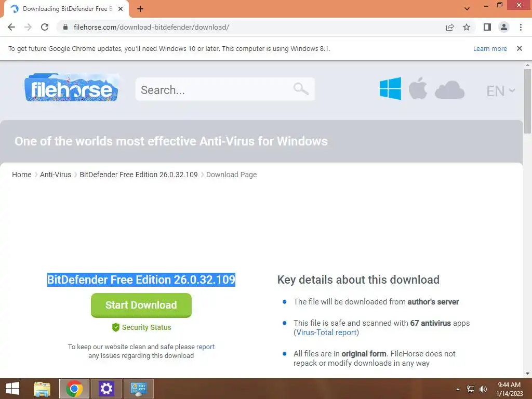
Task: Open the Chrome three-dot menu
Action: (x=521, y=27)
